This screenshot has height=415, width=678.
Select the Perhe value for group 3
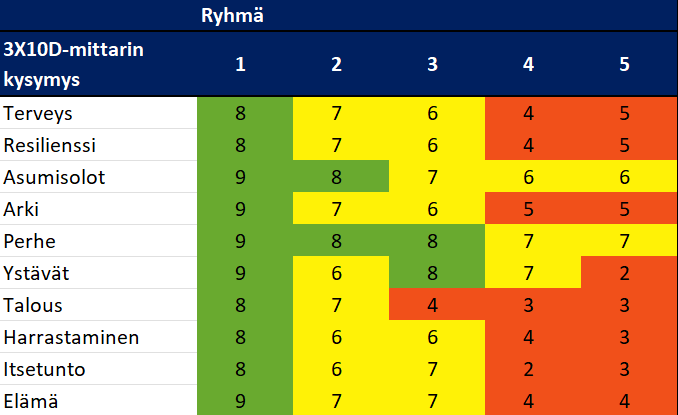click(x=432, y=241)
